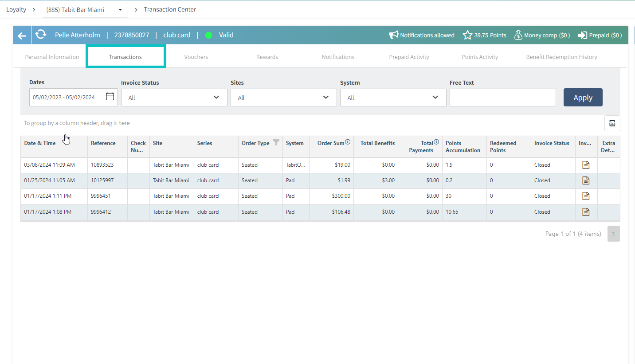This screenshot has height=364, width=635.
Task: Open invoice for reference 10893523
Action: (x=586, y=165)
